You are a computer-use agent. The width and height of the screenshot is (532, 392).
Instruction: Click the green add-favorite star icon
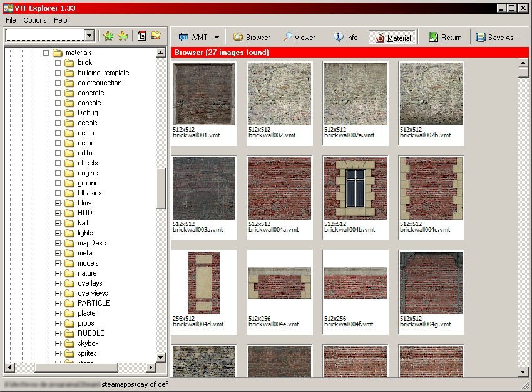tap(108, 36)
